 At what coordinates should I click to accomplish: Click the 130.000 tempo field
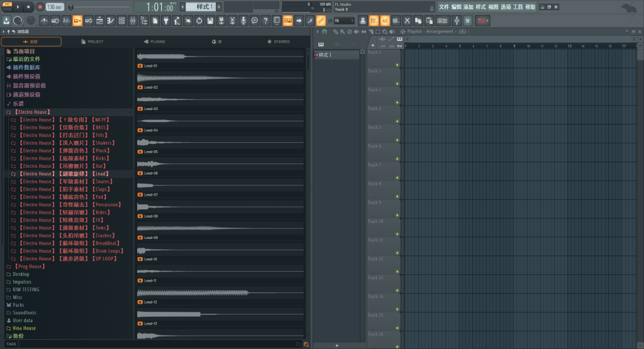(x=54, y=7)
